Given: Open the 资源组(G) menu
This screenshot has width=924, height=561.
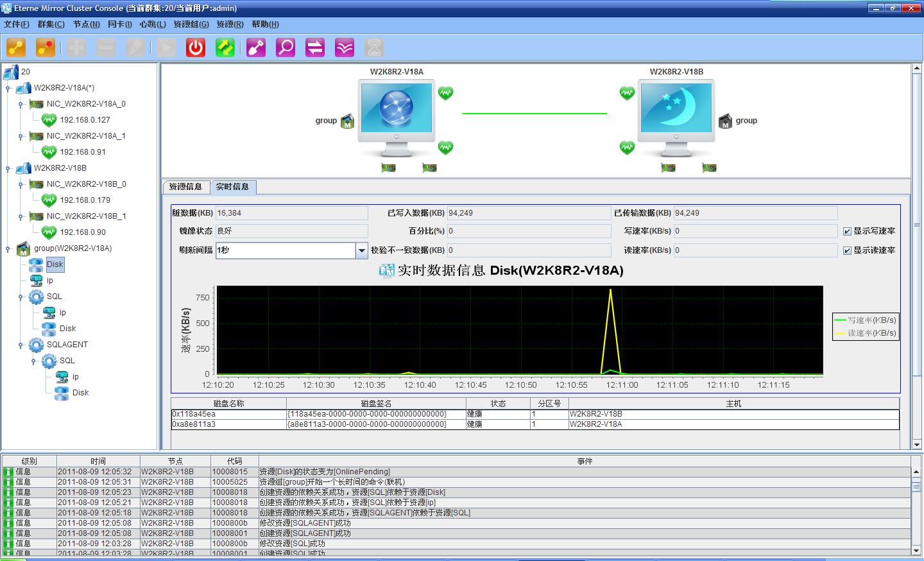Looking at the screenshot, I should [x=191, y=24].
